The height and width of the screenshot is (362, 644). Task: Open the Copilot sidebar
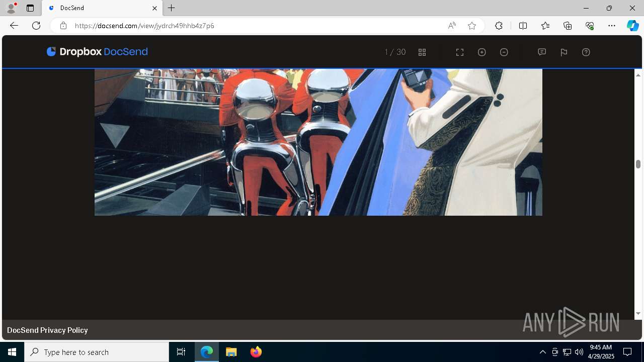pyautogui.click(x=632, y=26)
